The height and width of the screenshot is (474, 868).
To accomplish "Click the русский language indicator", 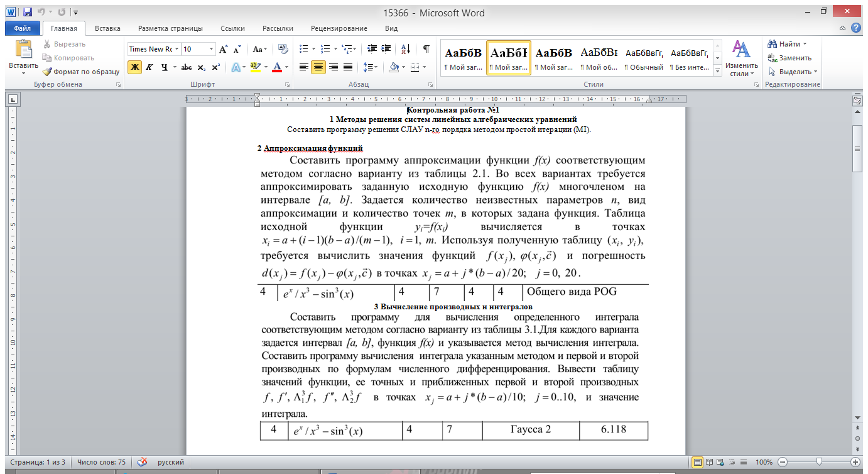I will click(x=170, y=462).
